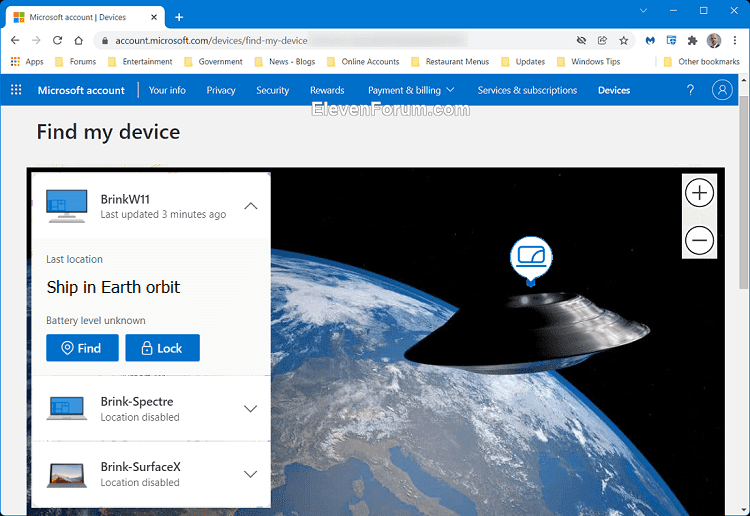Click the Brink-SurfaceX device thumbnail

pos(66,474)
